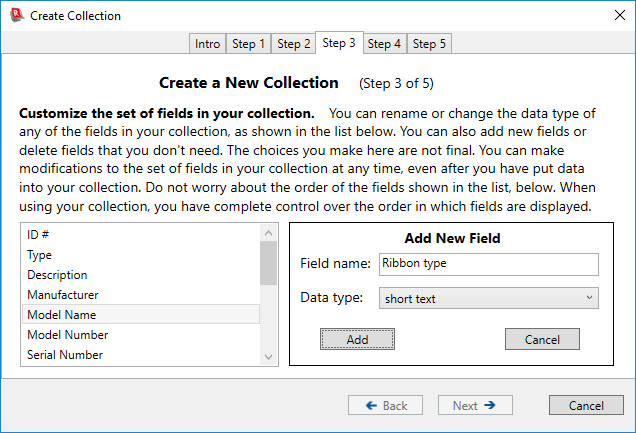Pick the Manufacturer field entry
The width and height of the screenshot is (636, 433).
[x=140, y=294]
